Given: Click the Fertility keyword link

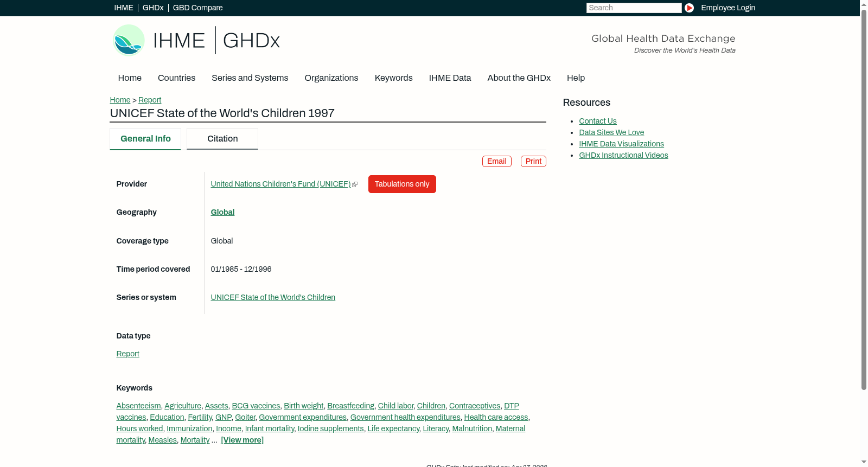Looking at the screenshot, I should point(200,417).
